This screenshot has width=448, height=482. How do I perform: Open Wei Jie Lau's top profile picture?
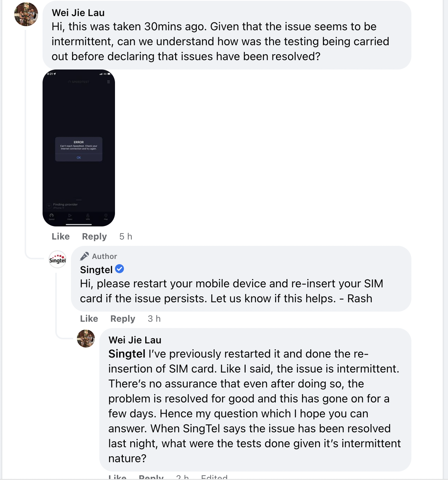[x=26, y=14]
